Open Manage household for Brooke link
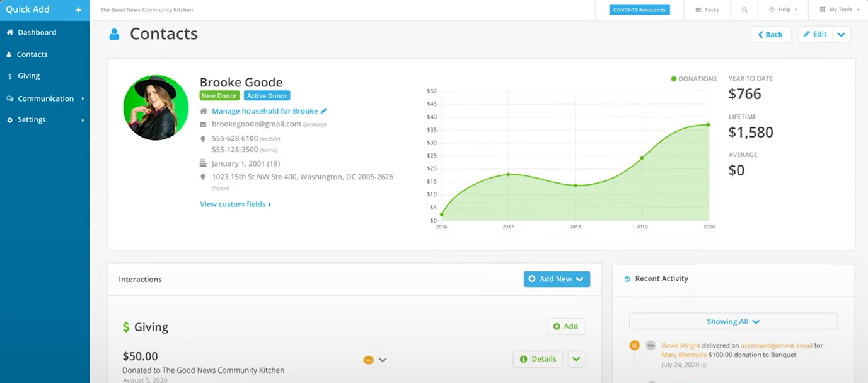The width and height of the screenshot is (868, 383). [x=265, y=111]
